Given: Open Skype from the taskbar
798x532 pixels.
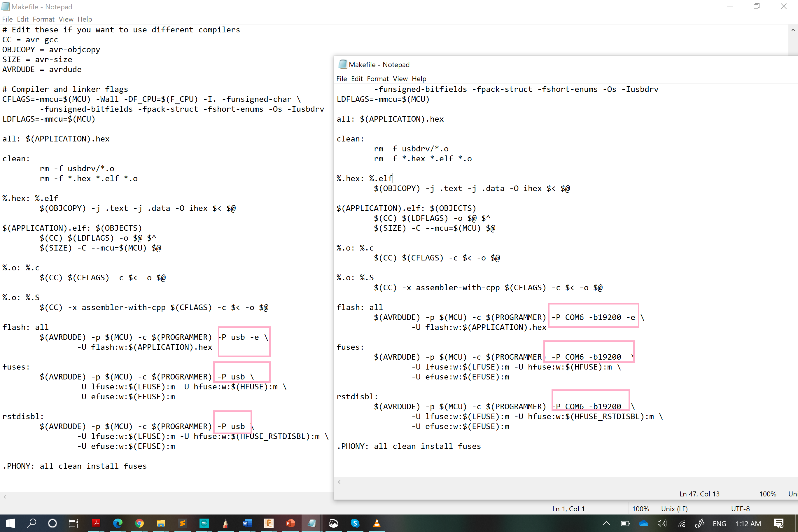Looking at the screenshot, I should (355, 523).
